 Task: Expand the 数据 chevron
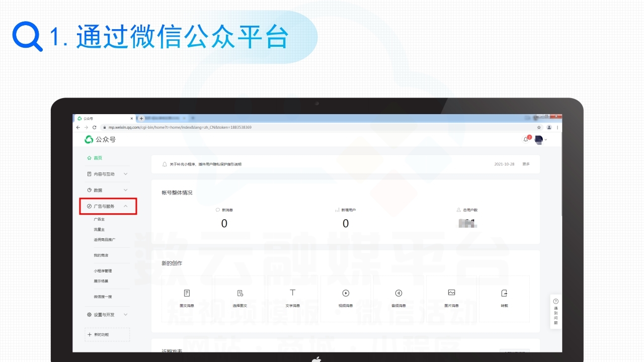pyautogui.click(x=125, y=190)
